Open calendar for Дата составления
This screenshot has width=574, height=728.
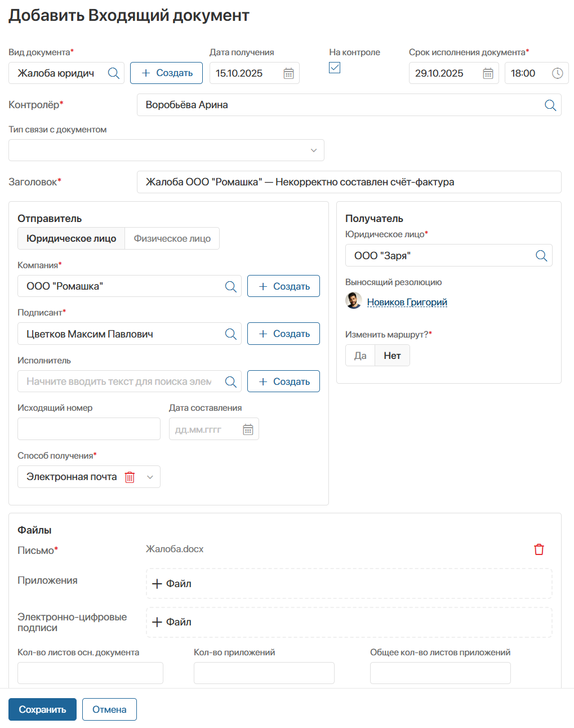coord(248,429)
